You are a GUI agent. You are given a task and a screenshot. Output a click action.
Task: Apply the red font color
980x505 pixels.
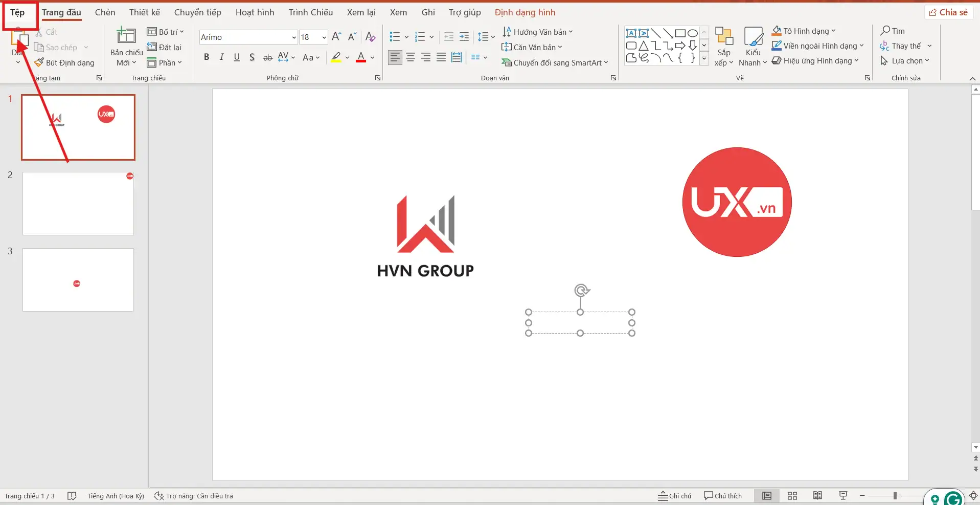point(361,57)
